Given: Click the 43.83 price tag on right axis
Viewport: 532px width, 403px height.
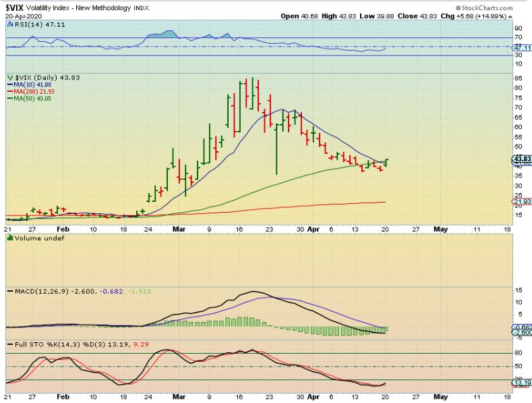Looking at the screenshot, I should 522,159.
